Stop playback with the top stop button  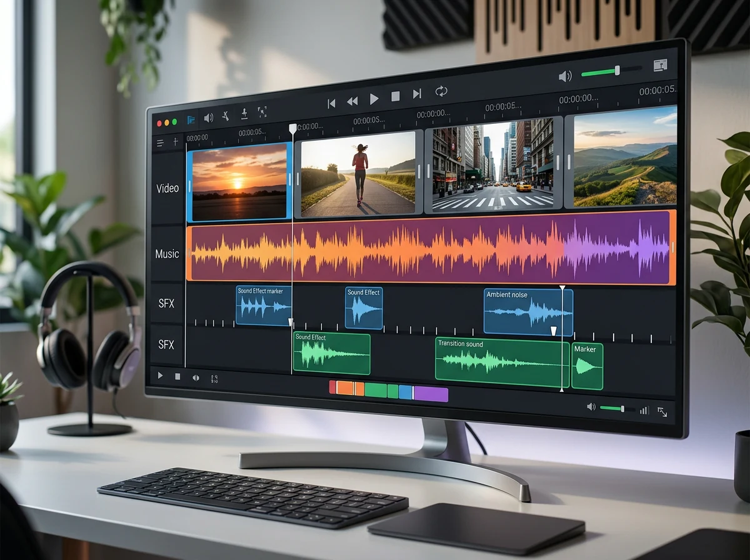[395, 96]
